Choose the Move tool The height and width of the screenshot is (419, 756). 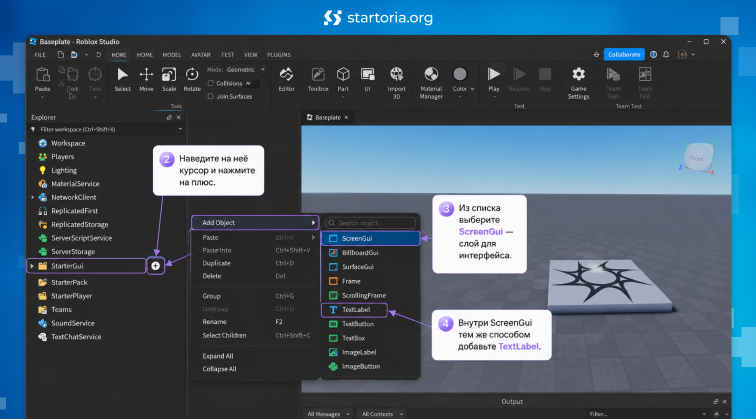pyautogui.click(x=146, y=79)
